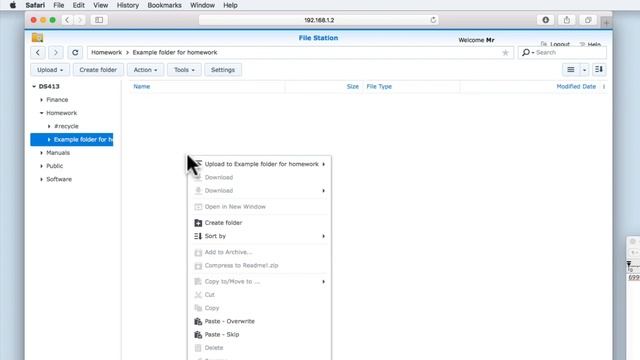Click Create folder icon in context menu
This screenshot has height=360, width=640.
[x=198, y=223]
